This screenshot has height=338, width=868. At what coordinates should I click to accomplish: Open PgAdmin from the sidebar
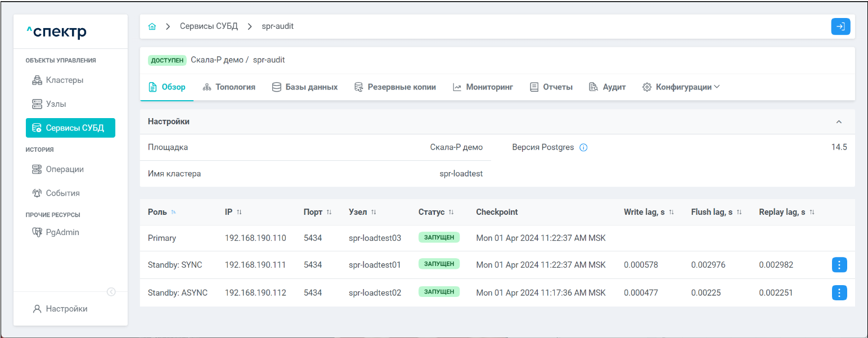click(x=62, y=232)
